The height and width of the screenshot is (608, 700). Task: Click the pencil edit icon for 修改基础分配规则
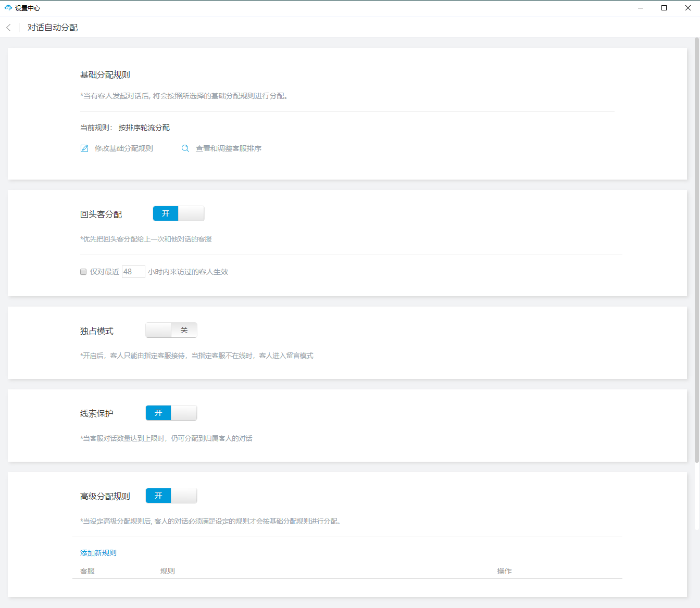[84, 148]
